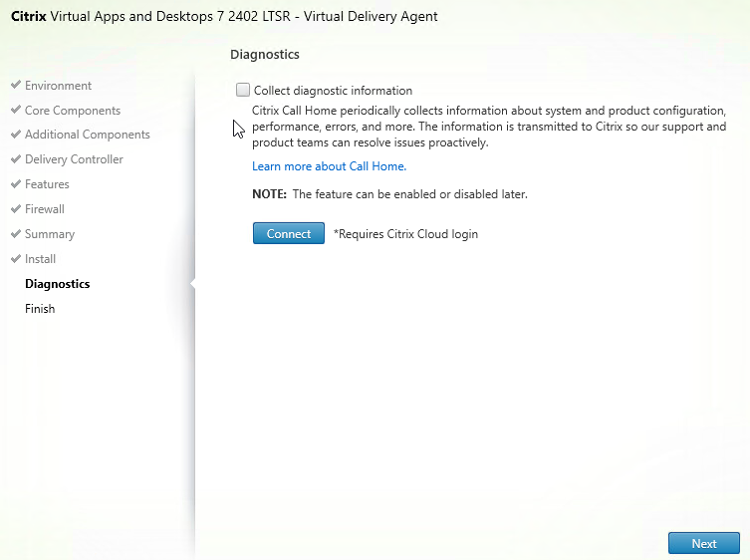Click the checkmark icon beside Summary
750x560 pixels.
coord(16,233)
